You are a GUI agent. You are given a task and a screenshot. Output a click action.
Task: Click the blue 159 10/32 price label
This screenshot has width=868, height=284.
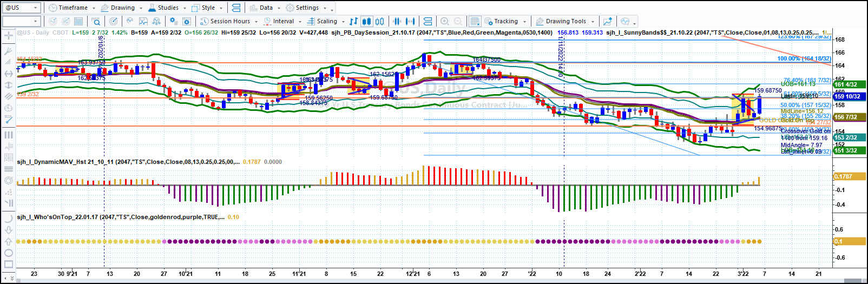849,96
